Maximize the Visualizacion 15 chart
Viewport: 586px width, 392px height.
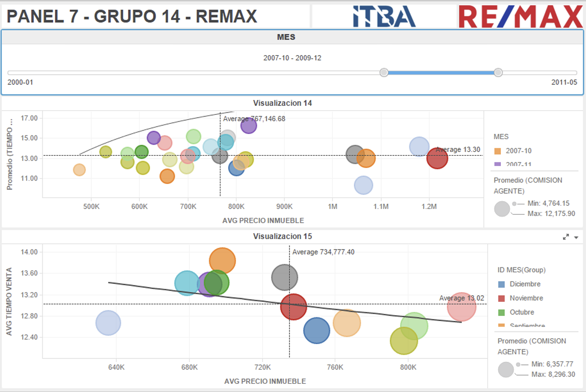[x=565, y=237]
